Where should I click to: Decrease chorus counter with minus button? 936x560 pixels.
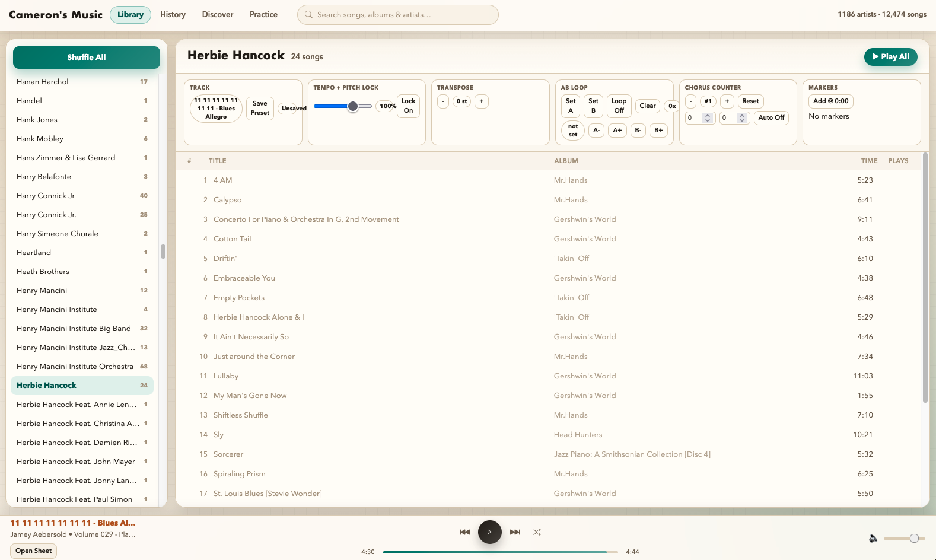point(691,101)
